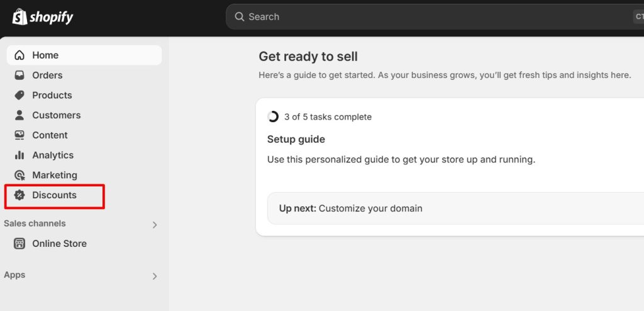The height and width of the screenshot is (311, 644).
Task: Expand Sales channels using its chevron arrow
Action: pos(155,225)
